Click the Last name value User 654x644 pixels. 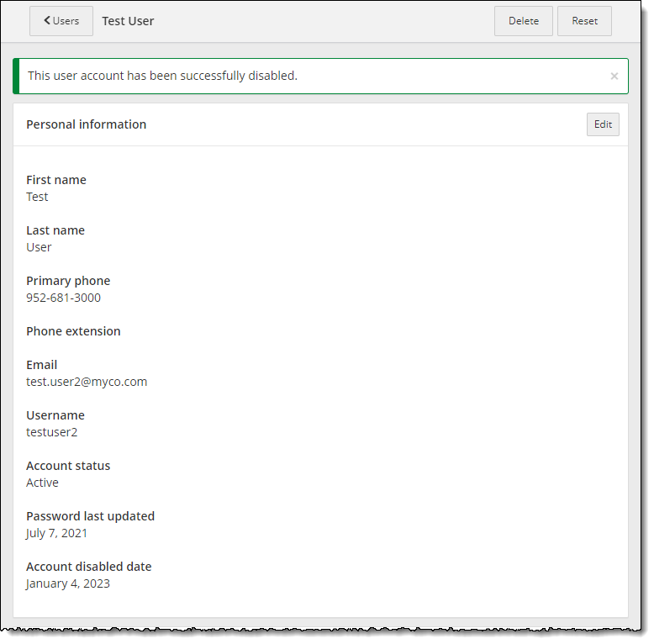(x=39, y=247)
